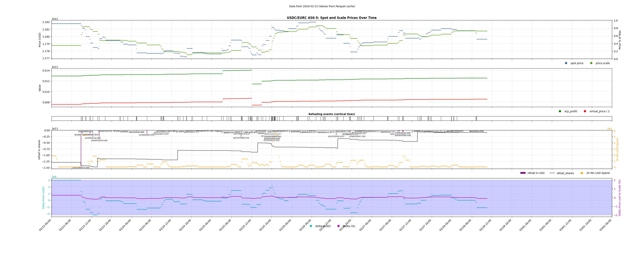Click the cyan Delta (USD) legend dot
The height and width of the screenshot is (255, 644).
pos(311,226)
